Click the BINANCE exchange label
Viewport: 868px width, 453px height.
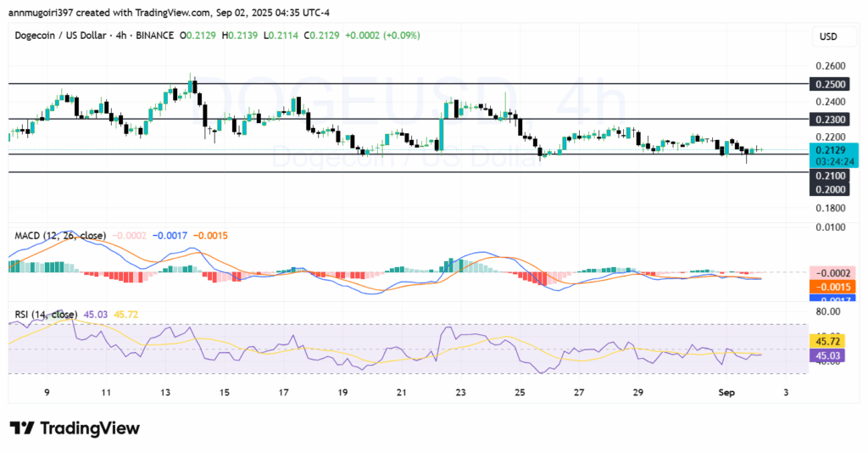click(x=154, y=36)
